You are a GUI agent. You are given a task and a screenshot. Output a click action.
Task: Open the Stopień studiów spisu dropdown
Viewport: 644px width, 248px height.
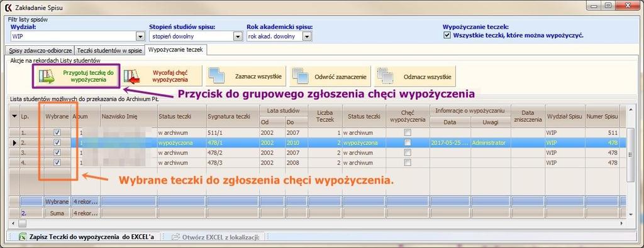237,36
